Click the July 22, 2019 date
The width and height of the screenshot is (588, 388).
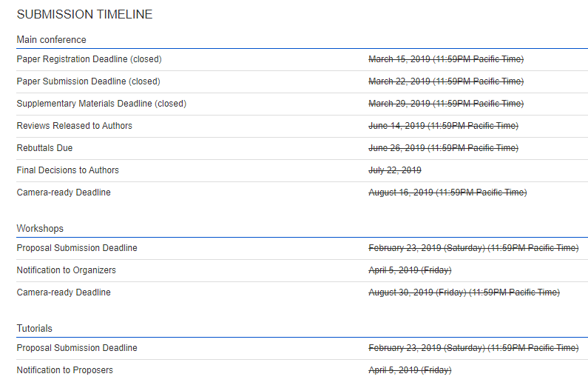395,170
